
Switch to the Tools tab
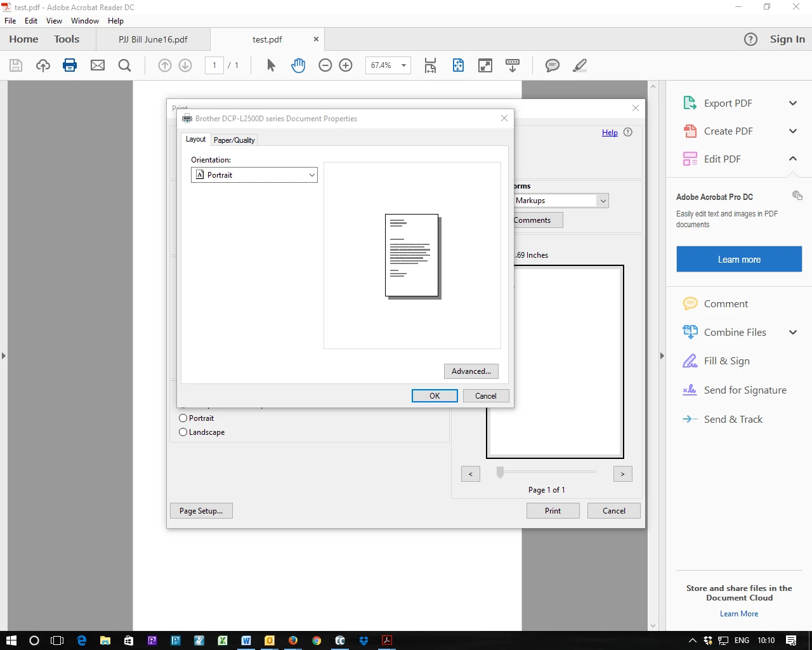[67, 39]
